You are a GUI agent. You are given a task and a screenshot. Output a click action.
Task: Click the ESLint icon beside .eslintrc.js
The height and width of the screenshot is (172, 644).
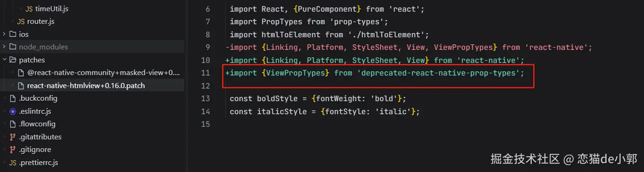(x=13, y=111)
